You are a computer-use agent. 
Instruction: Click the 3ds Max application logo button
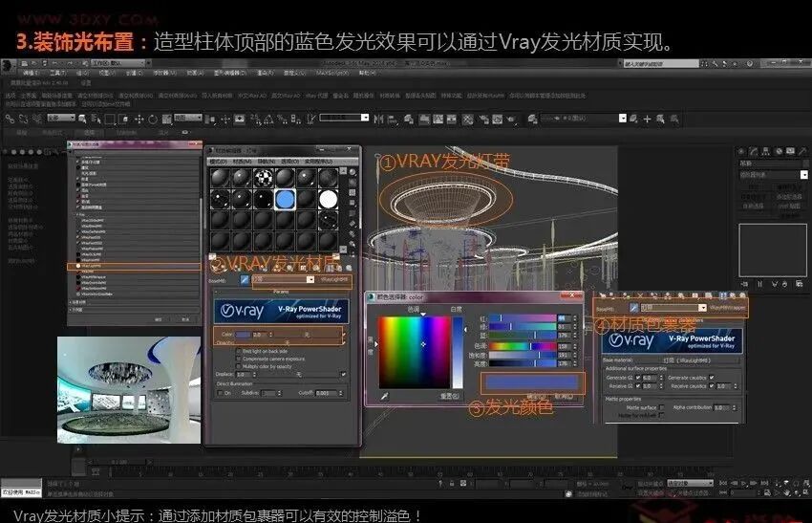(8, 65)
